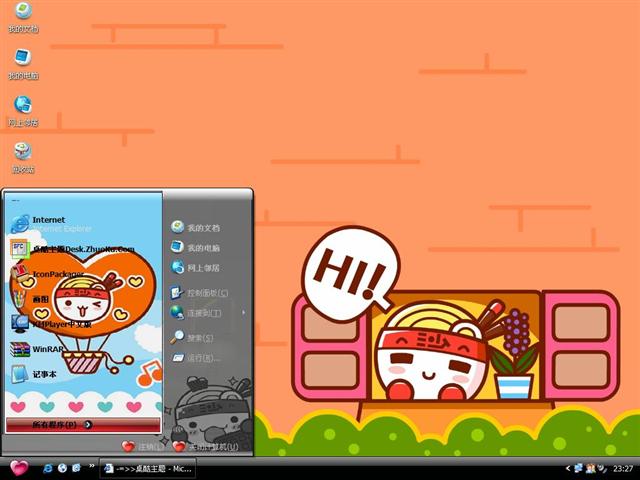This screenshot has width=640, height=480.
Task: Select 网上邻居 desktop icon
Action: (22, 109)
